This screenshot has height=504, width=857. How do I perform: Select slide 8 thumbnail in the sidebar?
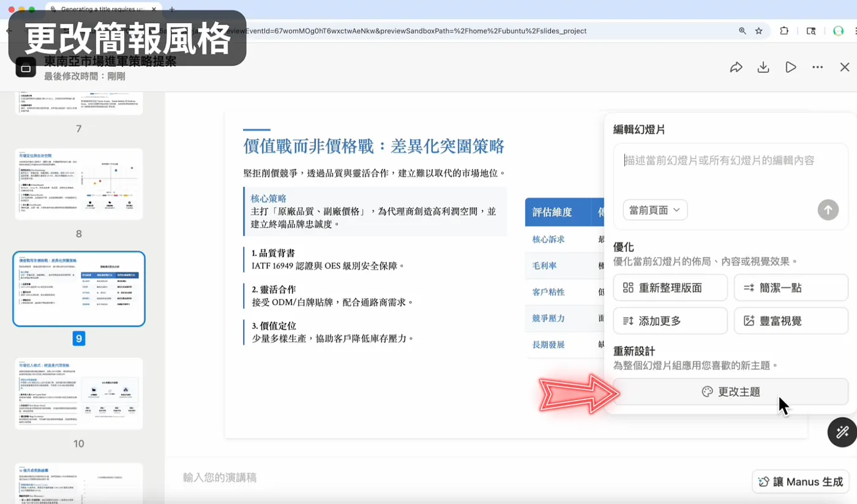coord(79,184)
